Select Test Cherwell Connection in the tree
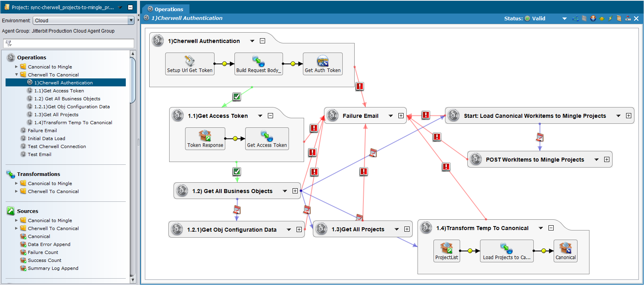This screenshot has width=644, height=285. [x=57, y=146]
